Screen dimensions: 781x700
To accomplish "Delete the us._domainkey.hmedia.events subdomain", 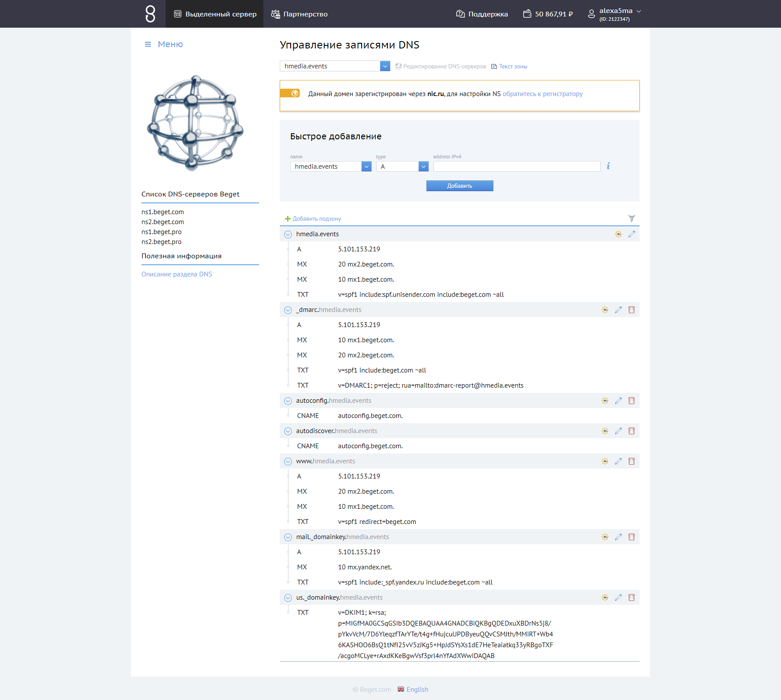I will click(x=631, y=597).
